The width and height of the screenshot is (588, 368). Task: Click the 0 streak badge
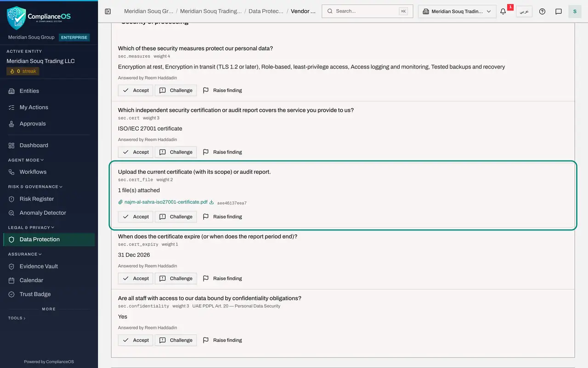[23, 71]
